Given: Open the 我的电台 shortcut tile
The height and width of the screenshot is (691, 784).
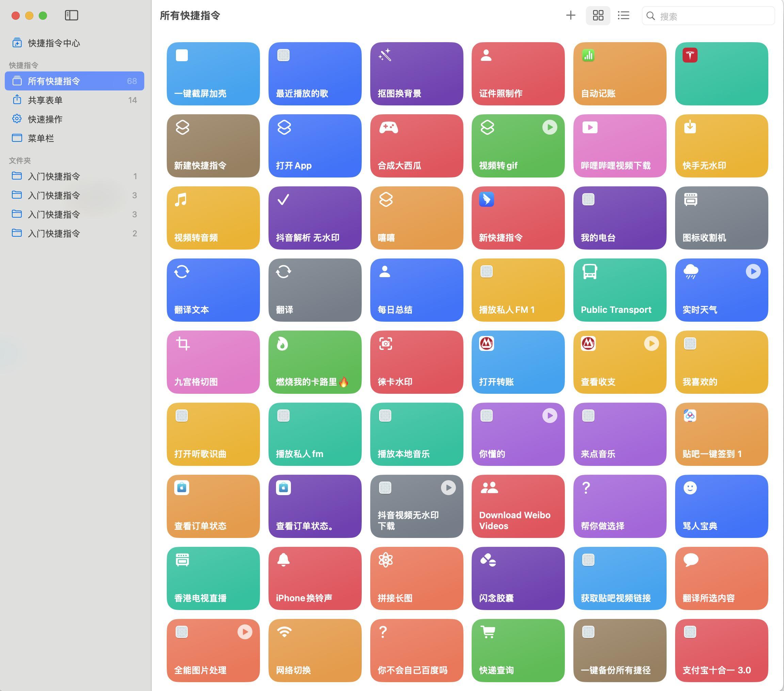Looking at the screenshot, I should pos(620,218).
